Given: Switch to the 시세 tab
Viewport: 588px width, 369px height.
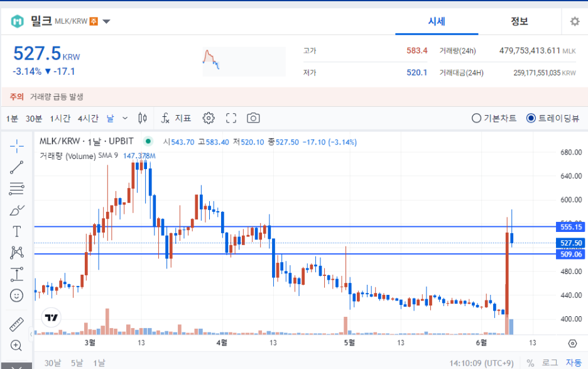Looking at the screenshot, I should [437, 21].
